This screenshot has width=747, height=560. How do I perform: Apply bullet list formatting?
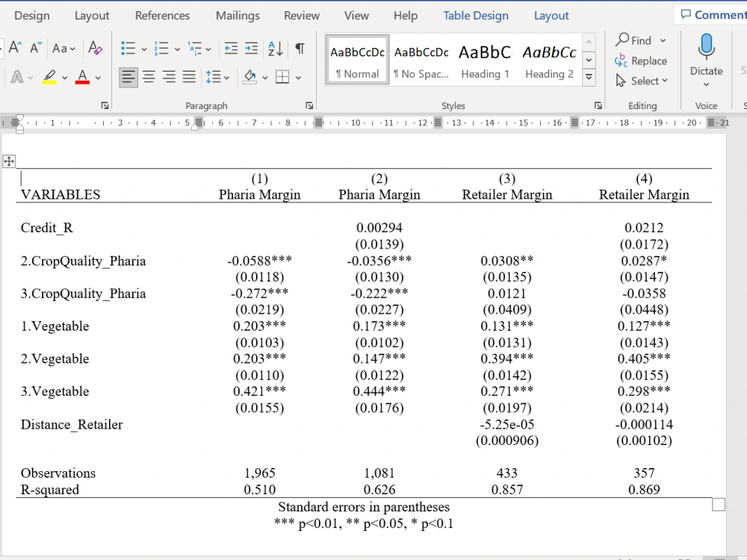coord(128,48)
